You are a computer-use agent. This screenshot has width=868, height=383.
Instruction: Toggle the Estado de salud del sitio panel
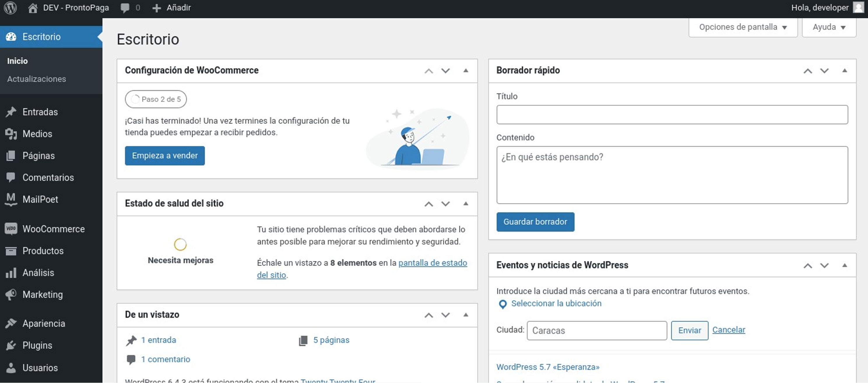click(x=466, y=204)
